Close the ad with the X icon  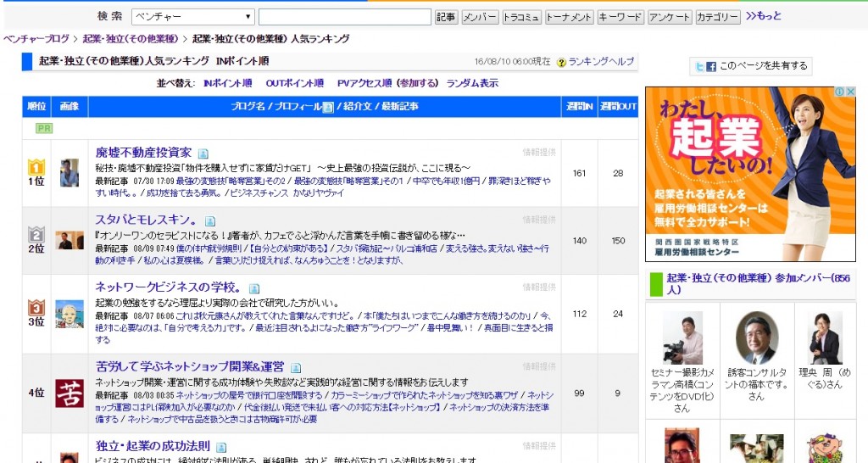(850, 92)
